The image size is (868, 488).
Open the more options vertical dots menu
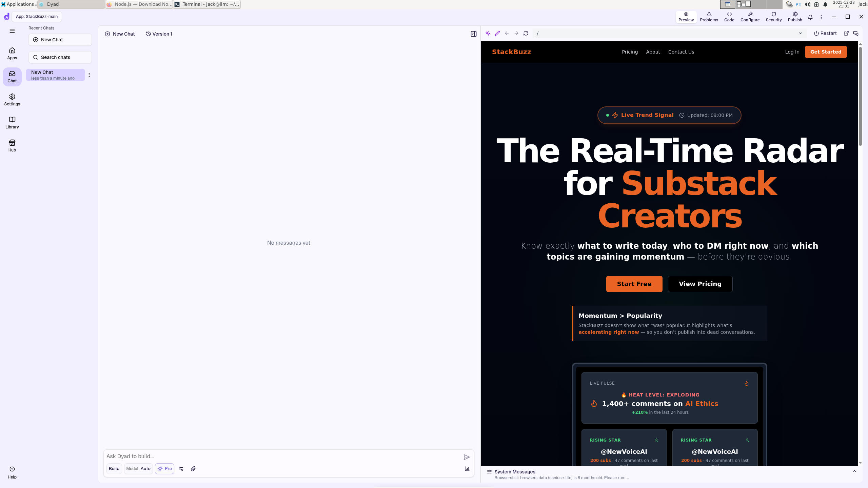[x=821, y=17]
